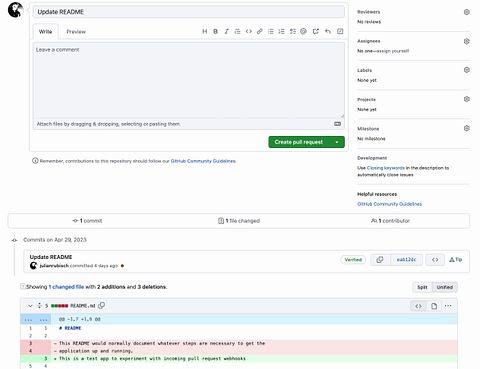Insert a heading with the H icon
Image resolution: width=480 pixels, height=369 pixels.
point(205,31)
